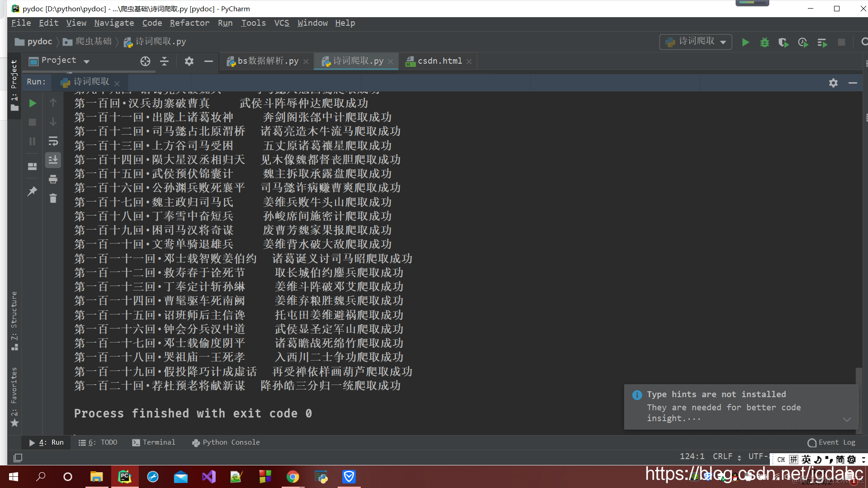Clear all output with the trash icon
The height and width of the screenshot is (488, 868).
coord(53,198)
